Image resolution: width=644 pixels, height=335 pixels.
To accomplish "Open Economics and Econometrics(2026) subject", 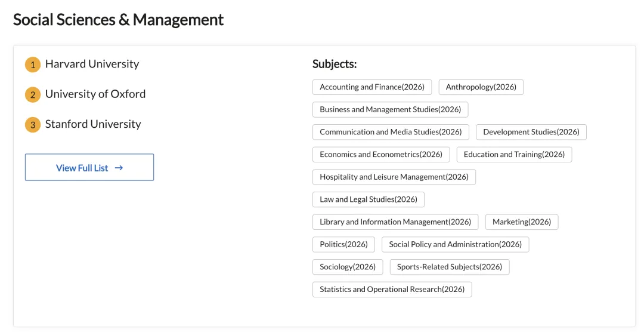I will (381, 154).
